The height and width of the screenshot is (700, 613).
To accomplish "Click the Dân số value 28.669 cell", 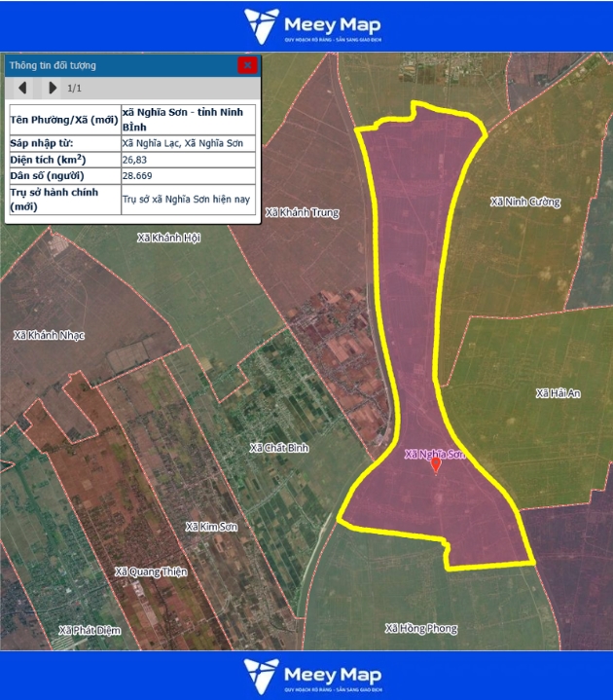I will [x=187, y=175].
